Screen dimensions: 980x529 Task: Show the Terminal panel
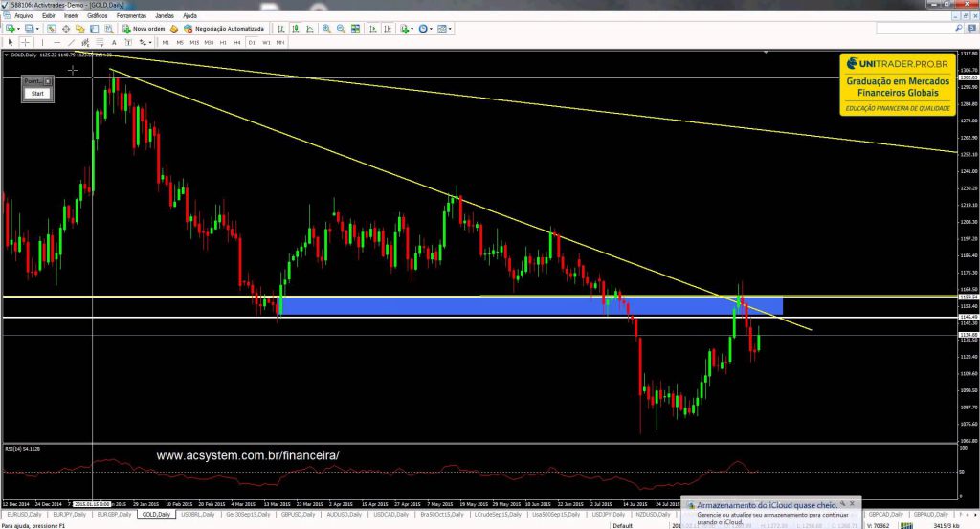pyautogui.click(x=95, y=29)
